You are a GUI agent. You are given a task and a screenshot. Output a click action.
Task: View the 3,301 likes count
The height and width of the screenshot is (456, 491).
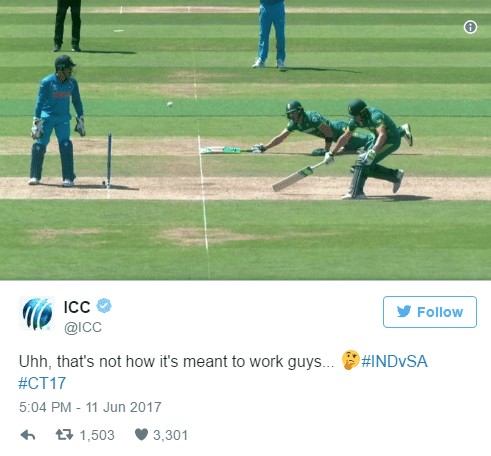pos(170,435)
